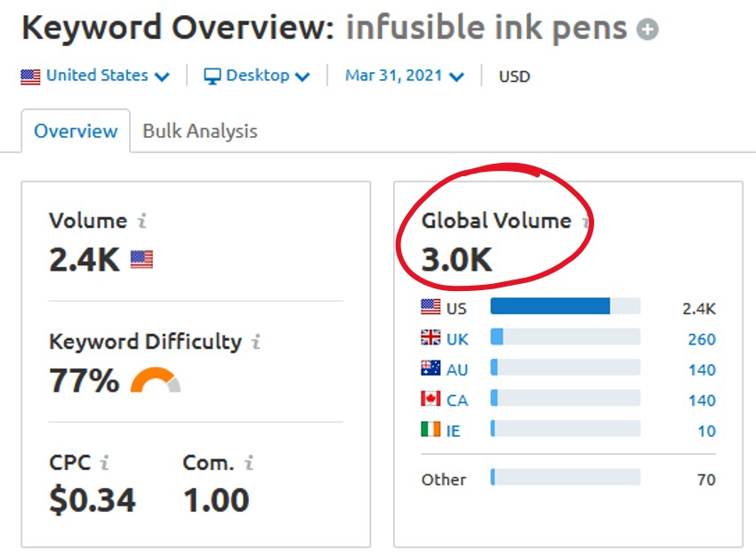The width and height of the screenshot is (756, 559).
Task: Open the AU country link
Action: click(456, 369)
